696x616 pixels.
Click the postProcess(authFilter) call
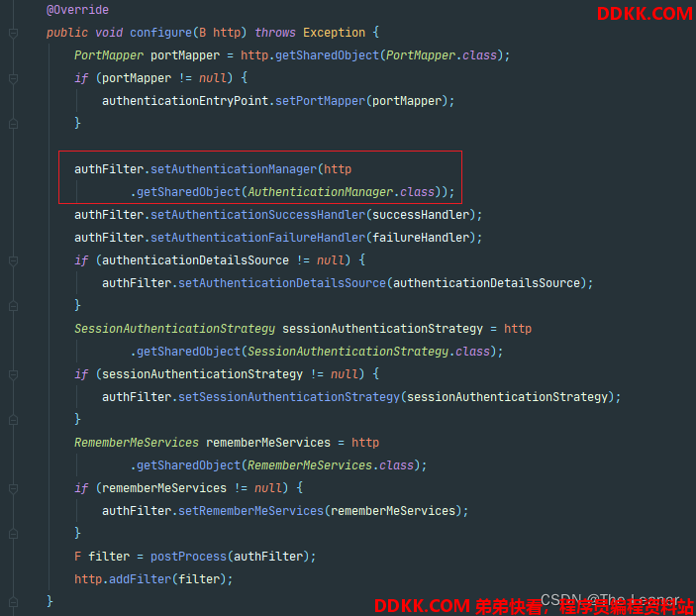click(x=230, y=557)
